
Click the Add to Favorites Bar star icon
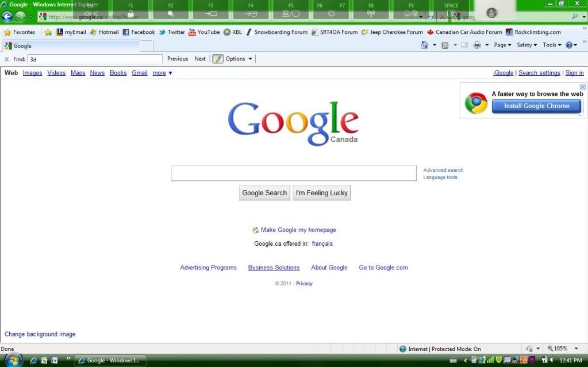coord(48,32)
